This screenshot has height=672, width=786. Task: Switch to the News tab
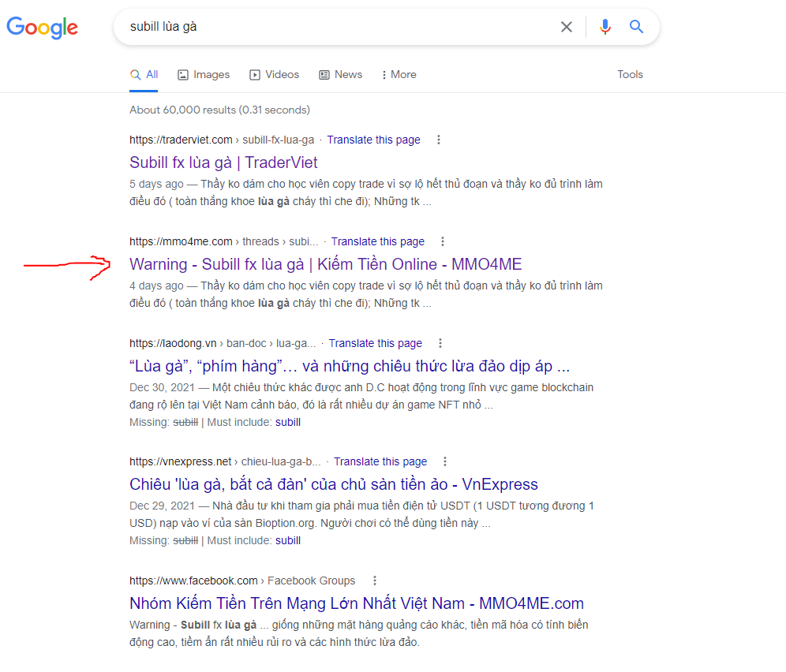click(340, 75)
